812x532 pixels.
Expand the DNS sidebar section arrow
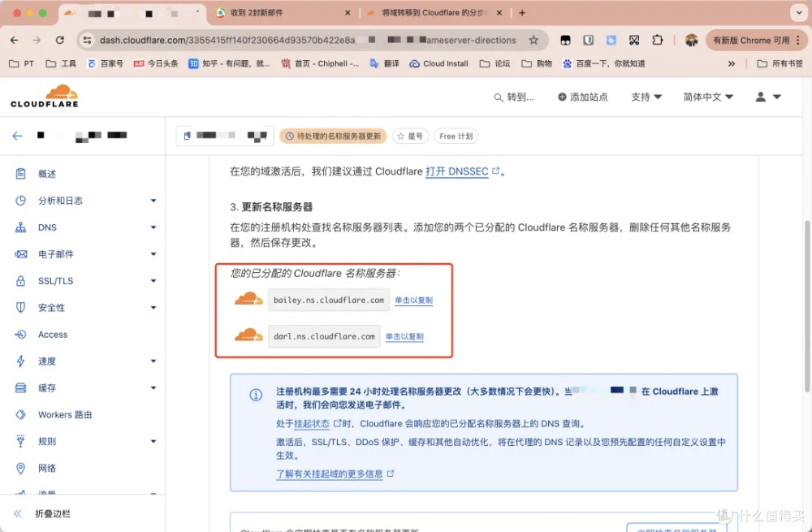[x=153, y=227]
